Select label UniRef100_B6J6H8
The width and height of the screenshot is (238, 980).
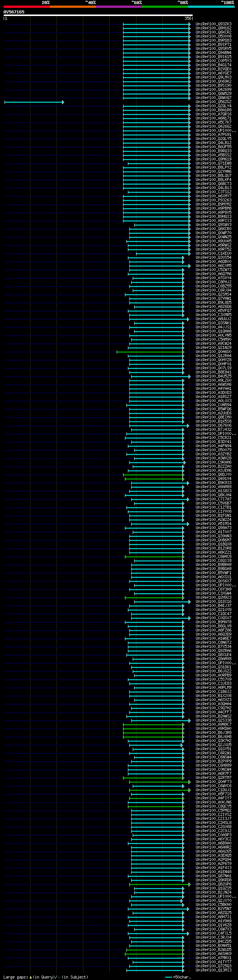pyautogui.click(x=213, y=737)
